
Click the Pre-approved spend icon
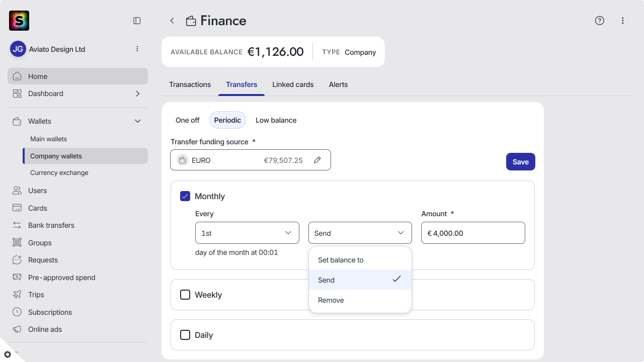click(x=17, y=278)
